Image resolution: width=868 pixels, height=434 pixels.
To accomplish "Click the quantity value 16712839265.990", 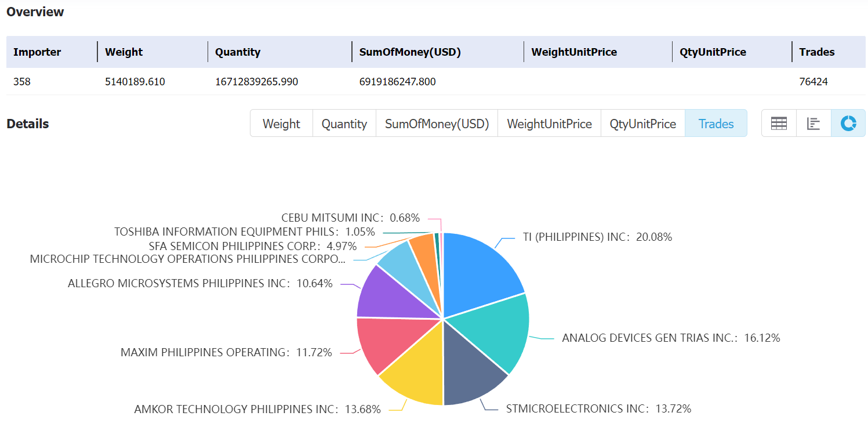I will pyautogui.click(x=256, y=82).
